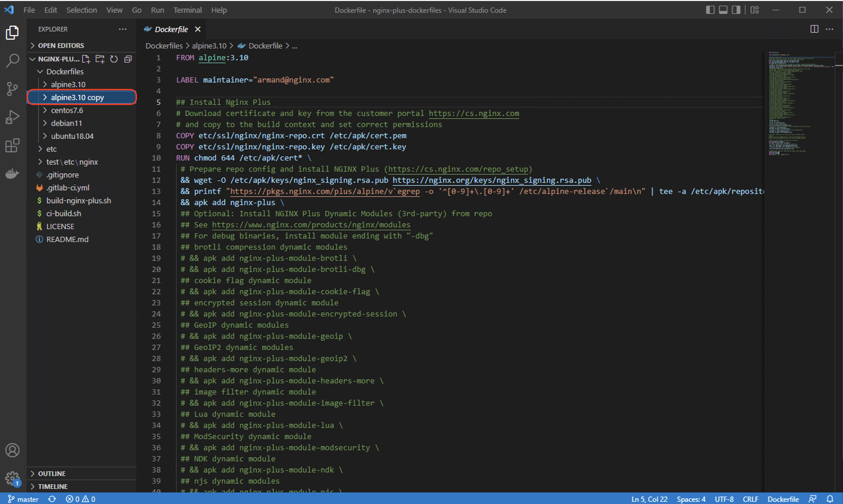Open the Edit menu
843x504 pixels.
coord(50,10)
